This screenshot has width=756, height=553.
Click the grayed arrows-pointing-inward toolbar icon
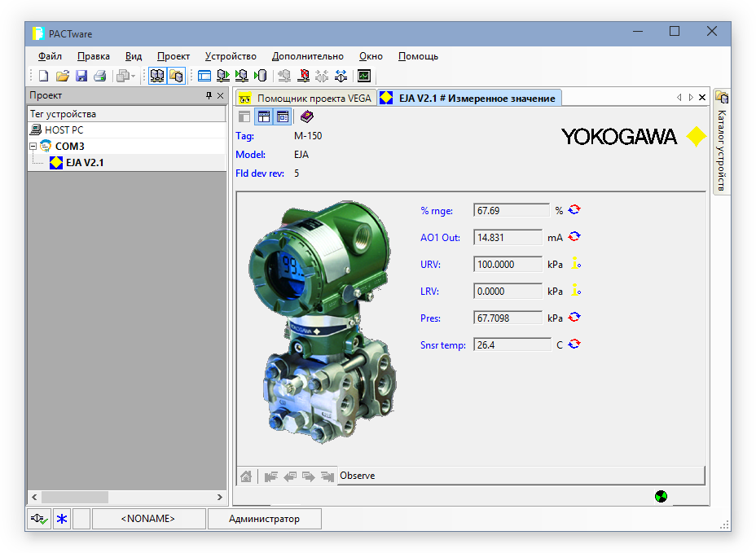pos(322,76)
